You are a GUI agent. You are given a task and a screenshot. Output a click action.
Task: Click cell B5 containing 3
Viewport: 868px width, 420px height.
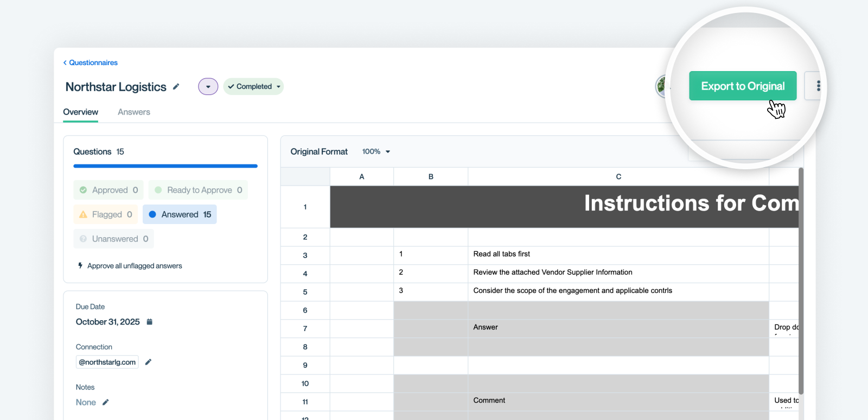click(x=431, y=292)
